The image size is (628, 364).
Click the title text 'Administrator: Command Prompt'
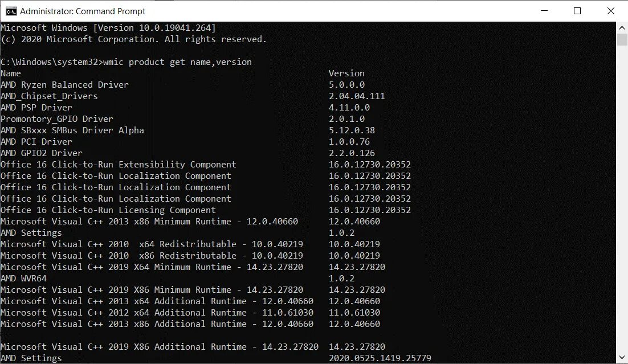point(83,11)
